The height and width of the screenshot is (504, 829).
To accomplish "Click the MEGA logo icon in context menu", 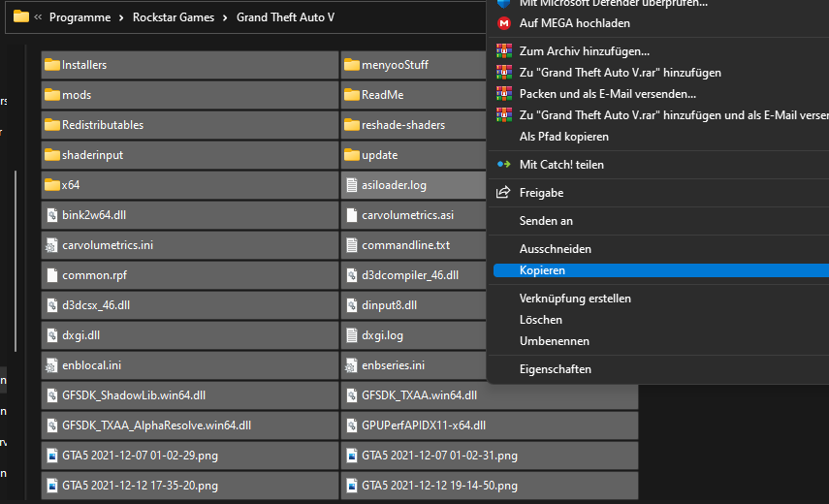I will (504, 23).
